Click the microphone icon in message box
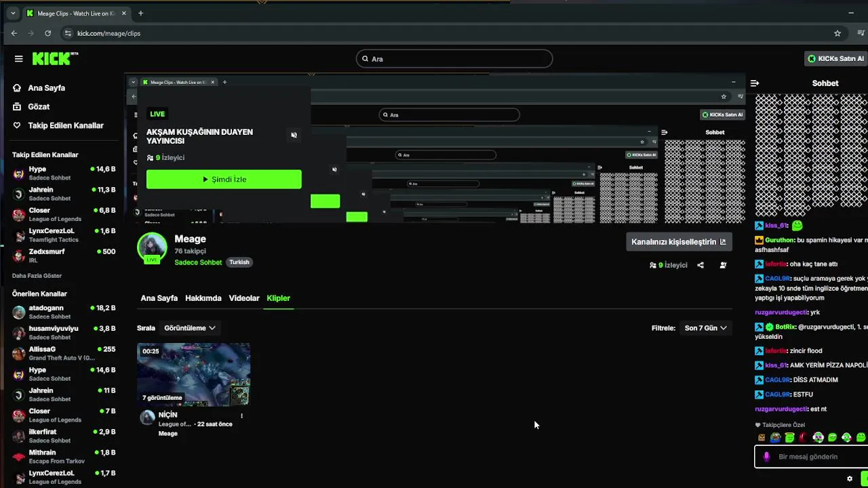Image resolution: width=868 pixels, height=488 pixels. tap(766, 457)
